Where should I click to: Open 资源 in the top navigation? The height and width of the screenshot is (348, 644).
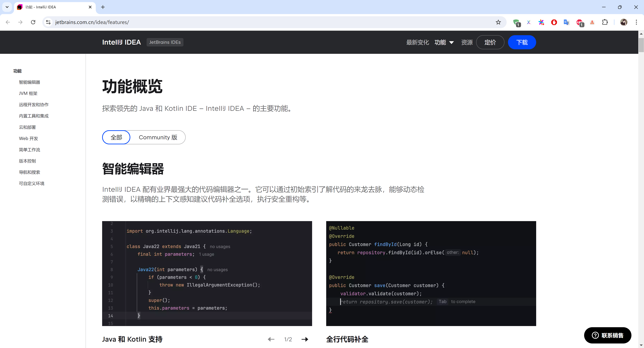point(467,42)
